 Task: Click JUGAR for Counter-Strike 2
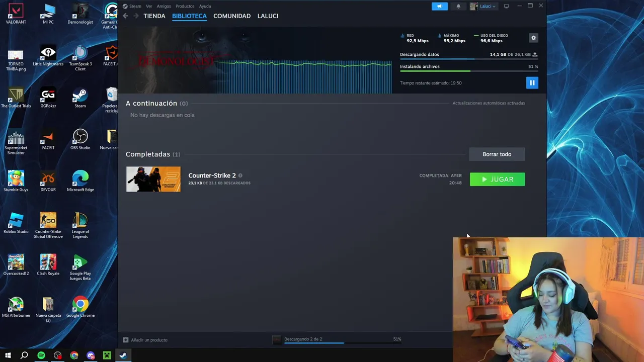point(497,179)
